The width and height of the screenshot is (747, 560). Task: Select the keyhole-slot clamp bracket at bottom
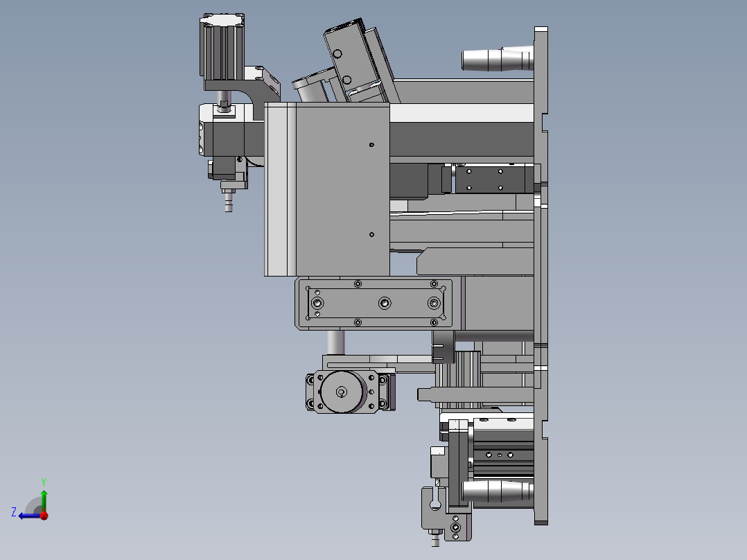(x=433, y=509)
